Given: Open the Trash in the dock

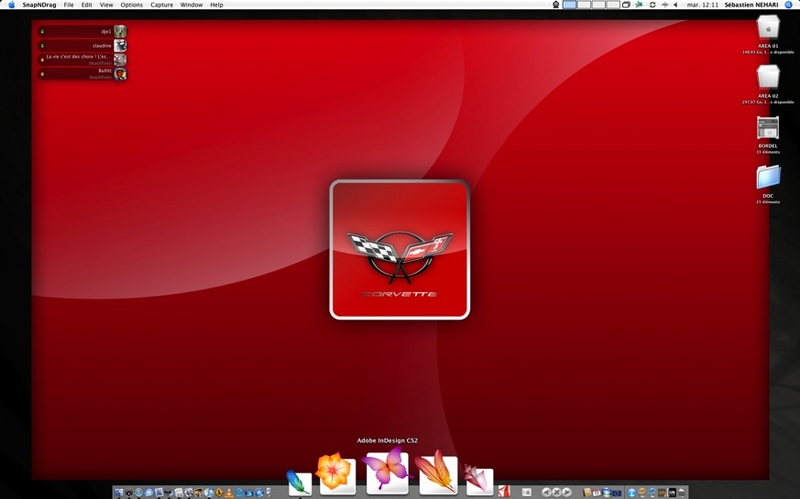Looking at the screenshot, I should [682, 492].
